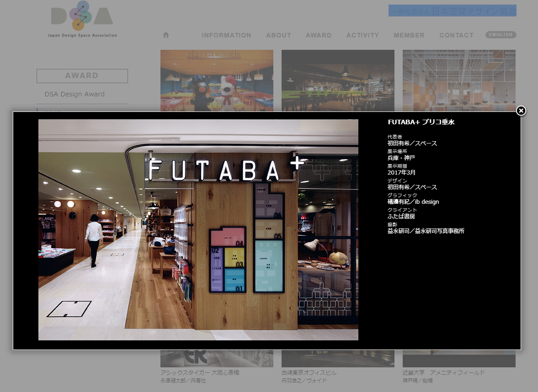Open the DSA Design Award sidebar link
The image size is (538, 392).
75,94
